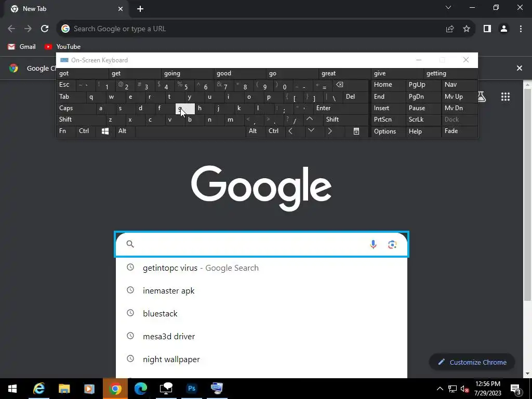Click the Esc key on the keyboard

pyautogui.click(x=66, y=85)
